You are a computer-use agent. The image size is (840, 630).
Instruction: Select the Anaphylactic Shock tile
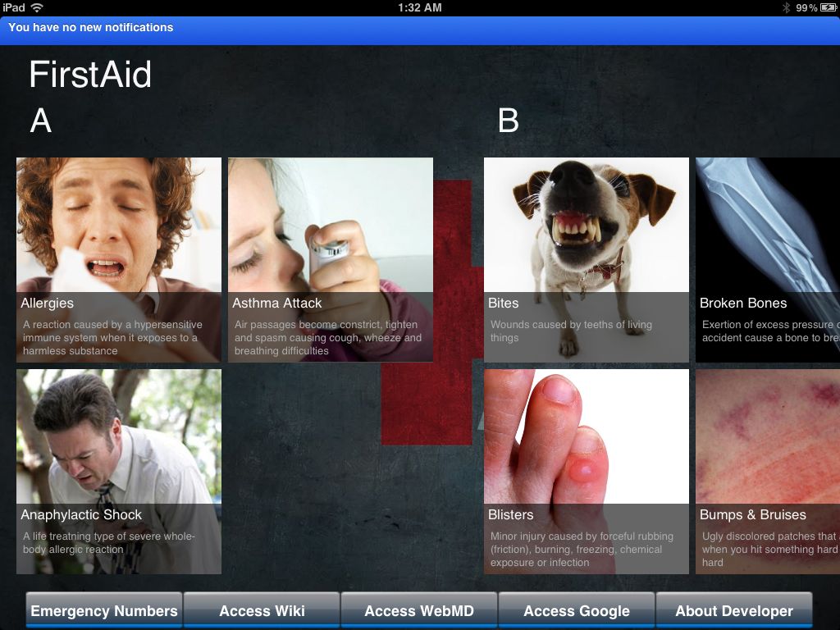pyautogui.click(x=118, y=472)
